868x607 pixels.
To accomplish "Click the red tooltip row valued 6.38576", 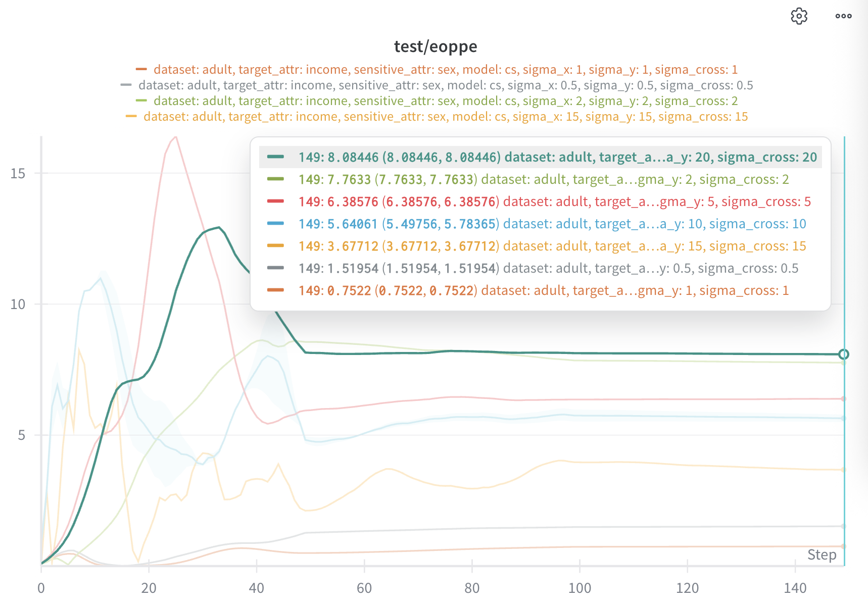I will [540, 201].
